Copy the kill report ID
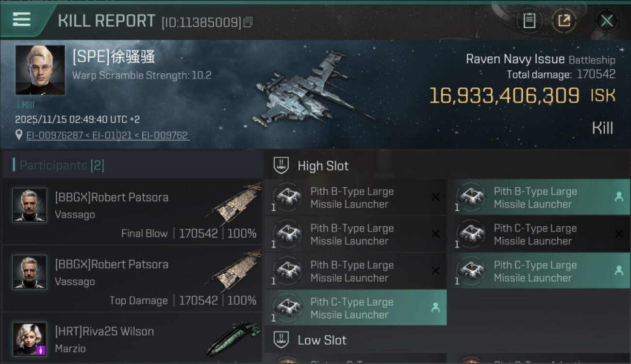 tap(248, 22)
